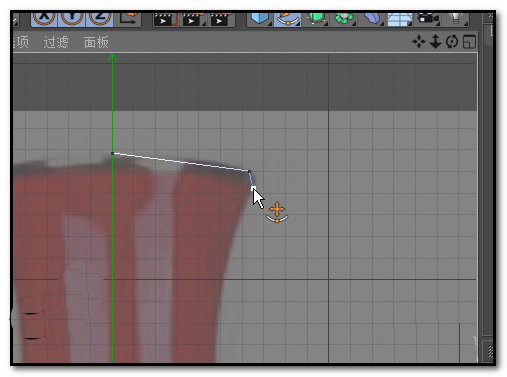
Task: Open the 过滤 viewport menu
Action: (x=56, y=42)
